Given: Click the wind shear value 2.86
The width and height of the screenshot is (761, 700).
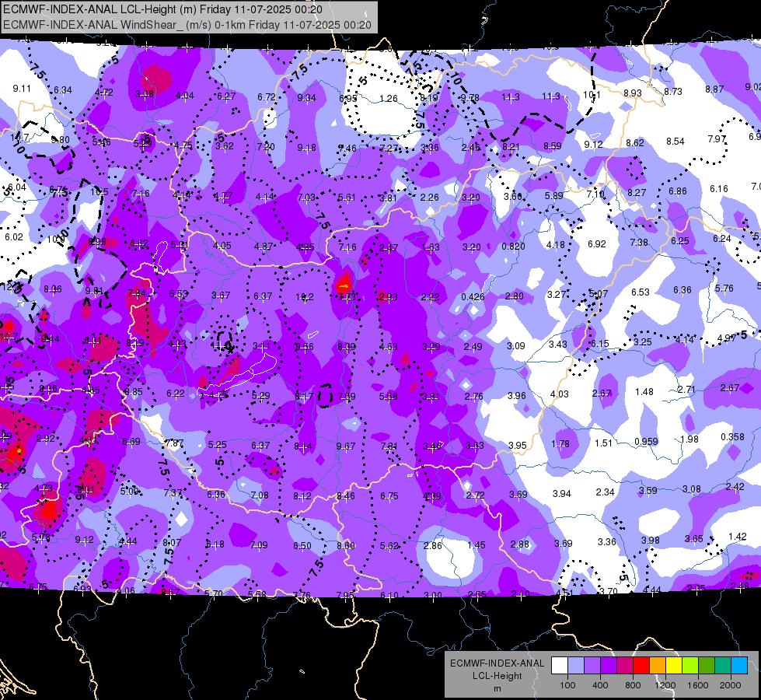Looking at the screenshot, I should click(432, 545).
